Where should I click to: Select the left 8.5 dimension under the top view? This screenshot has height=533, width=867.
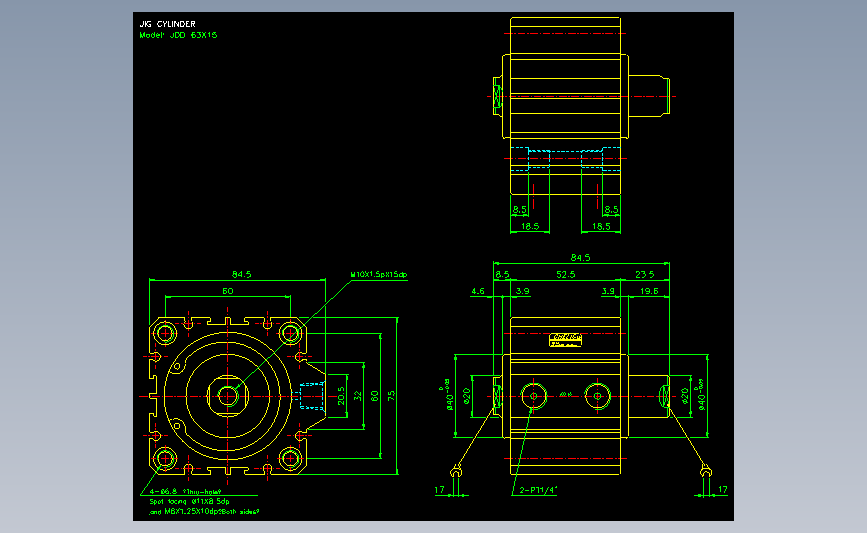(x=519, y=210)
